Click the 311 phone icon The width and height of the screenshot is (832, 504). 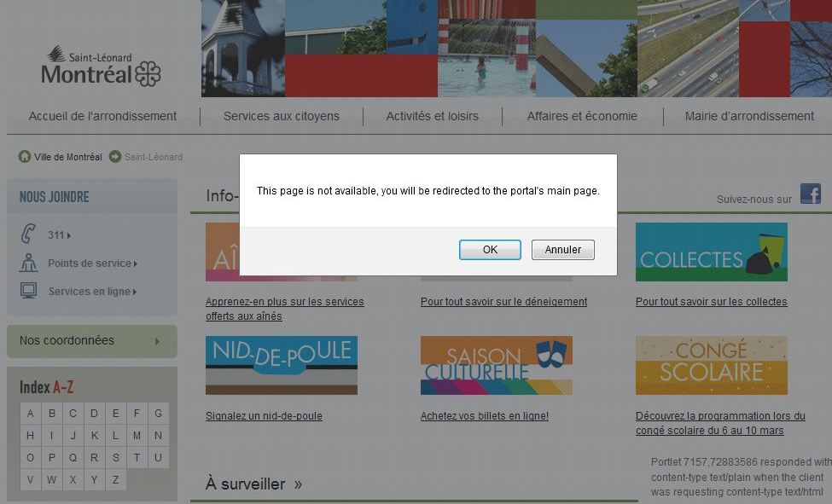click(28, 235)
